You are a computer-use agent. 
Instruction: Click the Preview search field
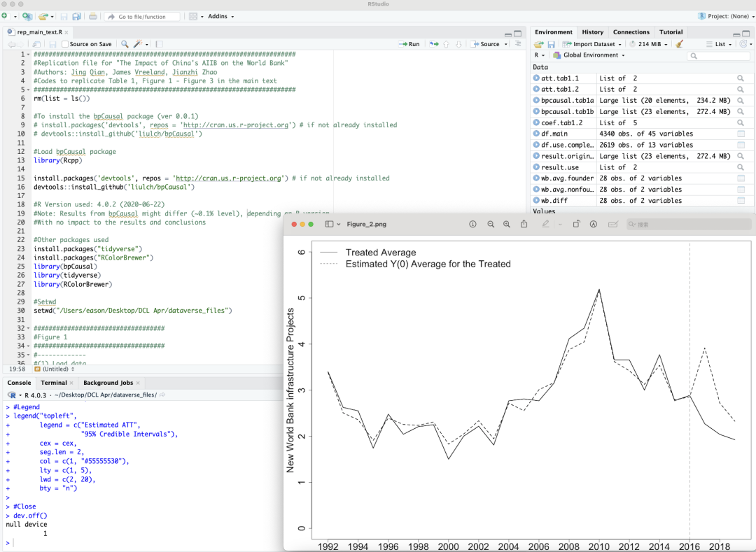[687, 225]
